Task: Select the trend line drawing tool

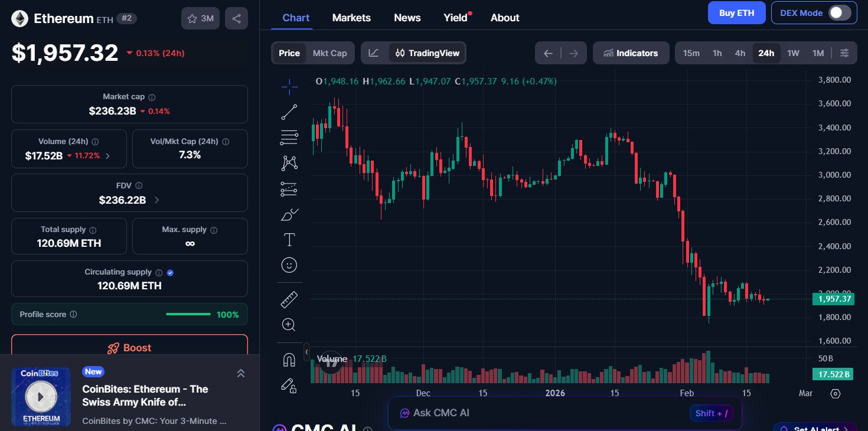Action: pyautogui.click(x=289, y=112)
